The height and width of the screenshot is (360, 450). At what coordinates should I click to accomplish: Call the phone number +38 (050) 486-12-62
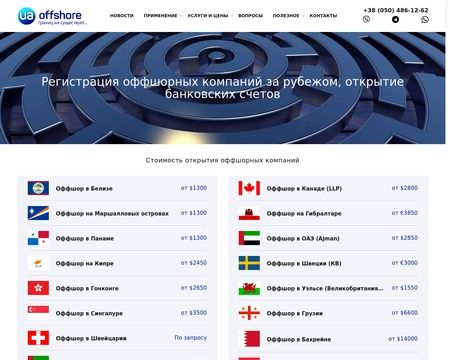click(396, 10)
